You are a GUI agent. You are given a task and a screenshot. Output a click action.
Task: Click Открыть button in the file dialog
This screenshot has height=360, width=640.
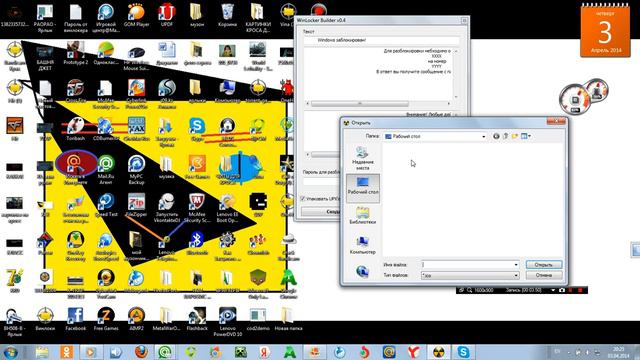coord(544,264)
